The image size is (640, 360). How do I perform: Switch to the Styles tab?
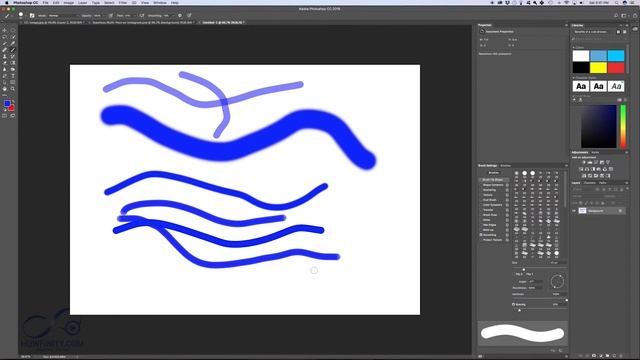[x=595, y=152]
